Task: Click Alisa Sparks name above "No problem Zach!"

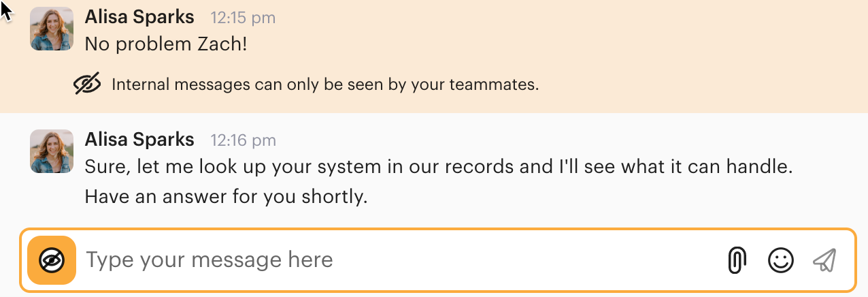Action: click(x=139, y=17)
